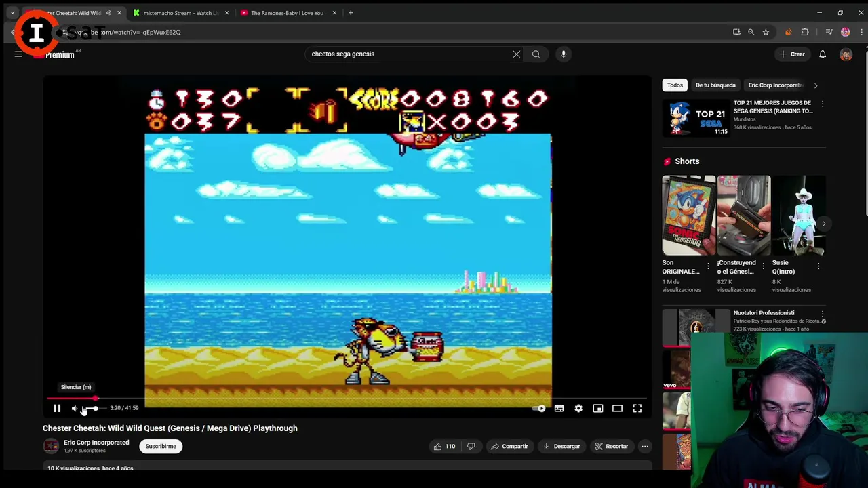Open options for TOP 21 MEJORES JUEGOS video
868x488 pixels.
[x=823, y=104]
